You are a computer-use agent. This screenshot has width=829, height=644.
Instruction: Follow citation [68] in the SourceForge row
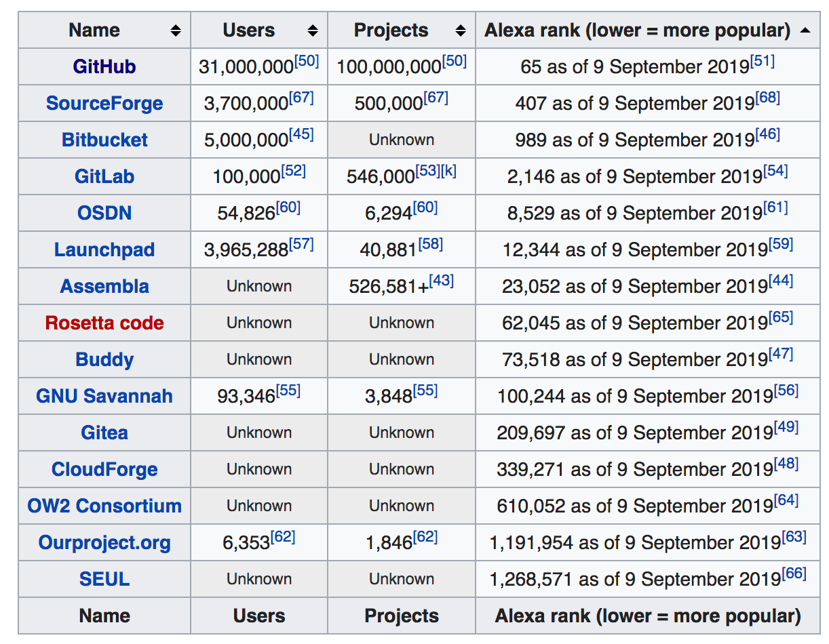point(768,98)
